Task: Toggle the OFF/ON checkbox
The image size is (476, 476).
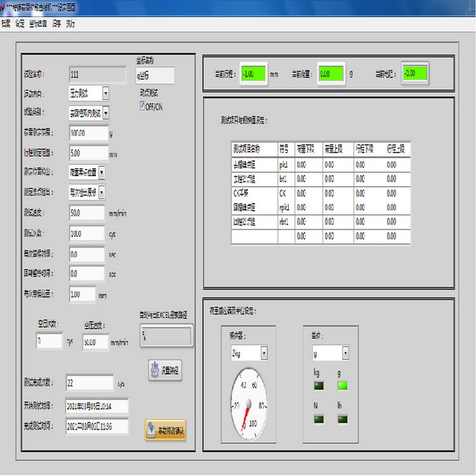Action: [x=142, y=105]
